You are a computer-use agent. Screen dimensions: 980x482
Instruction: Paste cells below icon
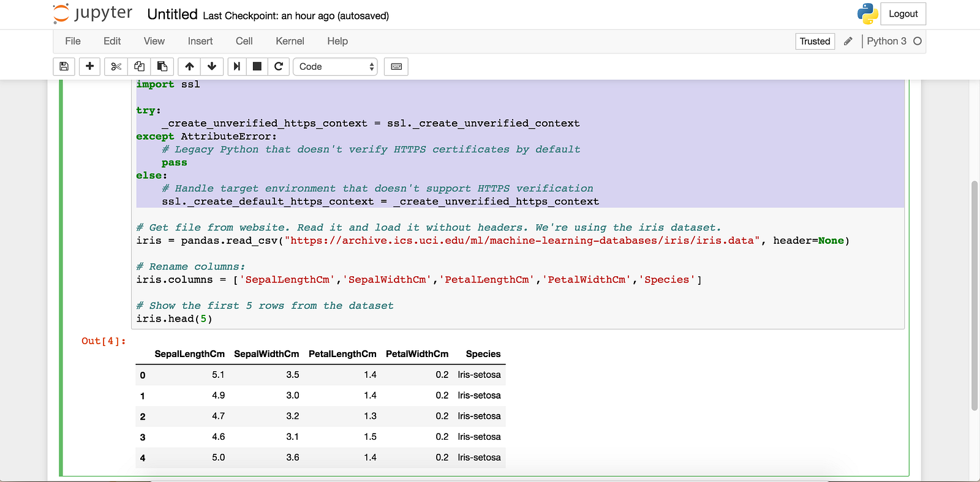(x=162, y=66)
